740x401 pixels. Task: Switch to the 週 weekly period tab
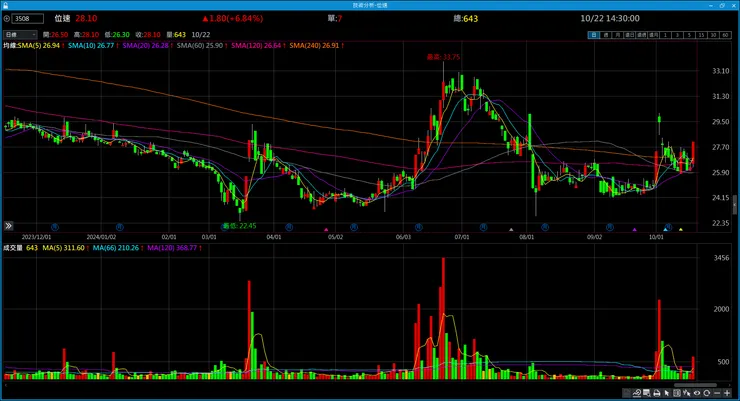pyautogui.click(x=605, y=35)
